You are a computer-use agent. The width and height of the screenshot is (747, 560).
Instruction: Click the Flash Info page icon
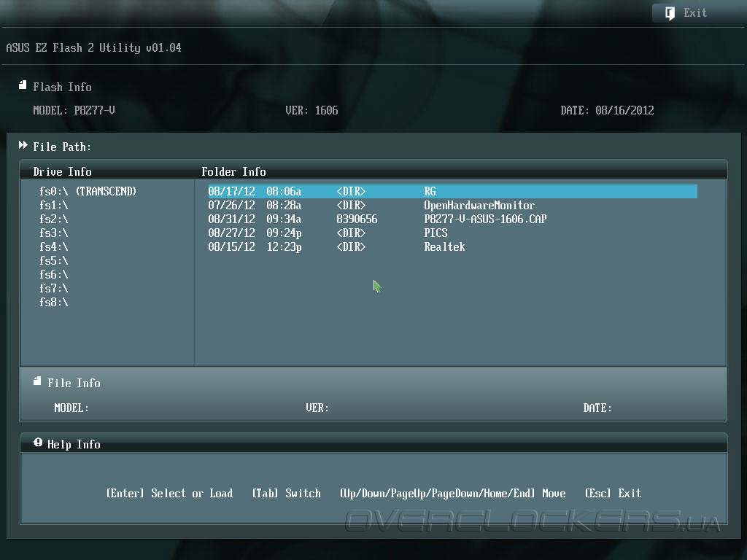tap(23, 85)
